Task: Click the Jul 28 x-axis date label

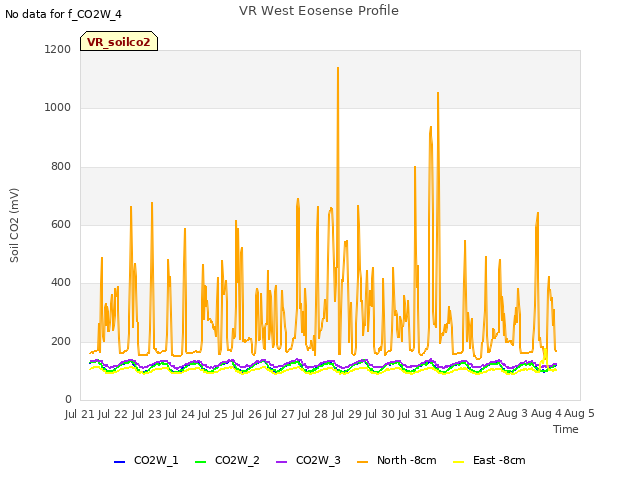Action: (x=313, y=414)
